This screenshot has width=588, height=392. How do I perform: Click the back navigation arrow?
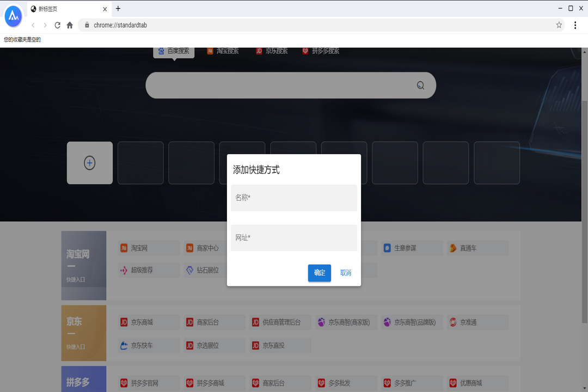pos(33,25)
